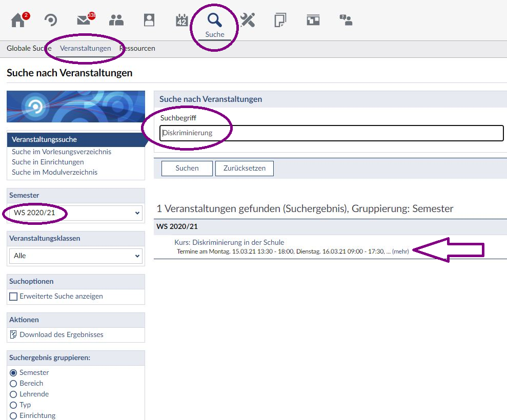The width and height of the screenshot is (507, 420).
Task: Select Bereich grouping radio button
Action: pos(13,384)
